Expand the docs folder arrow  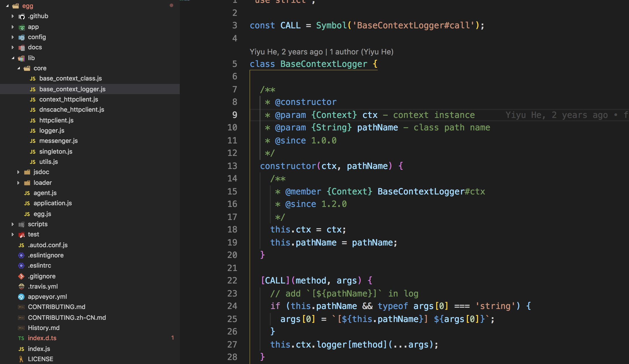click(x=13, y=47)
